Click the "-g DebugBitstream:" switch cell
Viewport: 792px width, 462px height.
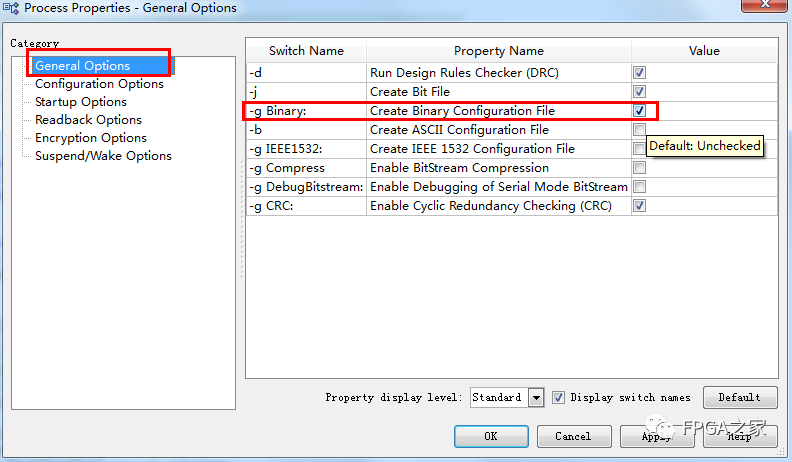(x=306, y=187)
